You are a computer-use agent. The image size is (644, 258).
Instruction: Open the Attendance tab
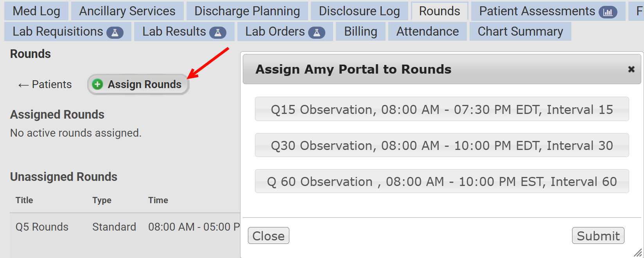click(427, 31)
